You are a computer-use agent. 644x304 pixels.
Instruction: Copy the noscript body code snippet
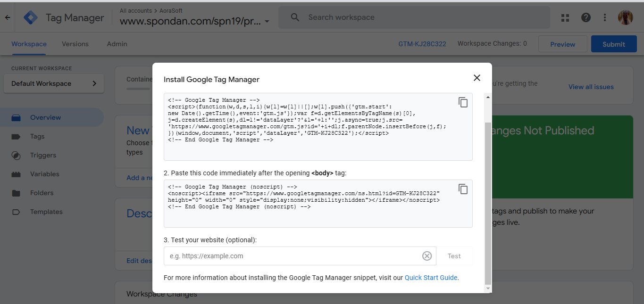(463, 189)
